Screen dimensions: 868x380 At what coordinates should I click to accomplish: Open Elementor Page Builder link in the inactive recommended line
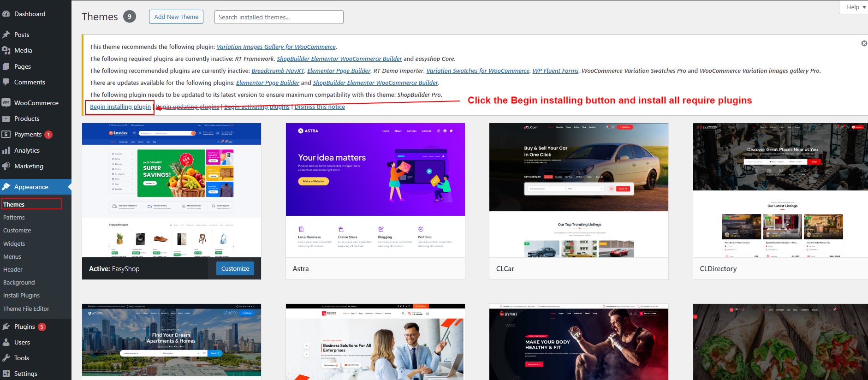(339, 71)
